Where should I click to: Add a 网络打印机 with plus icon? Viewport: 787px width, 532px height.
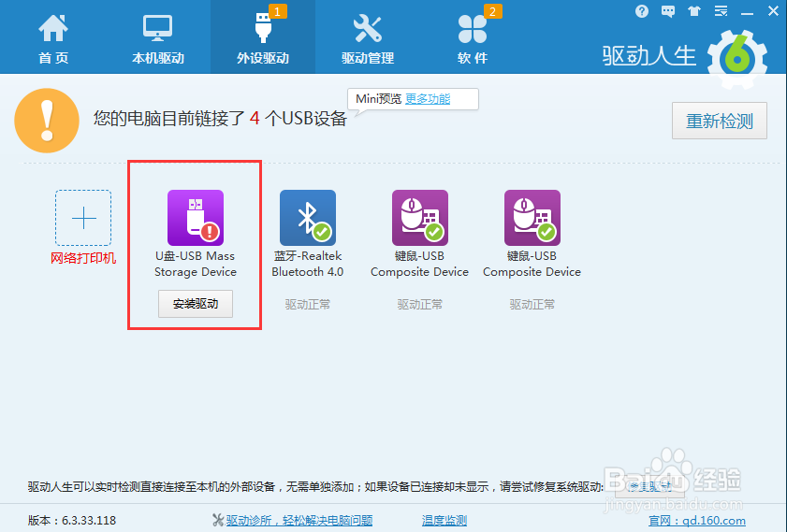pyautogui.click(x=83, y=218)
